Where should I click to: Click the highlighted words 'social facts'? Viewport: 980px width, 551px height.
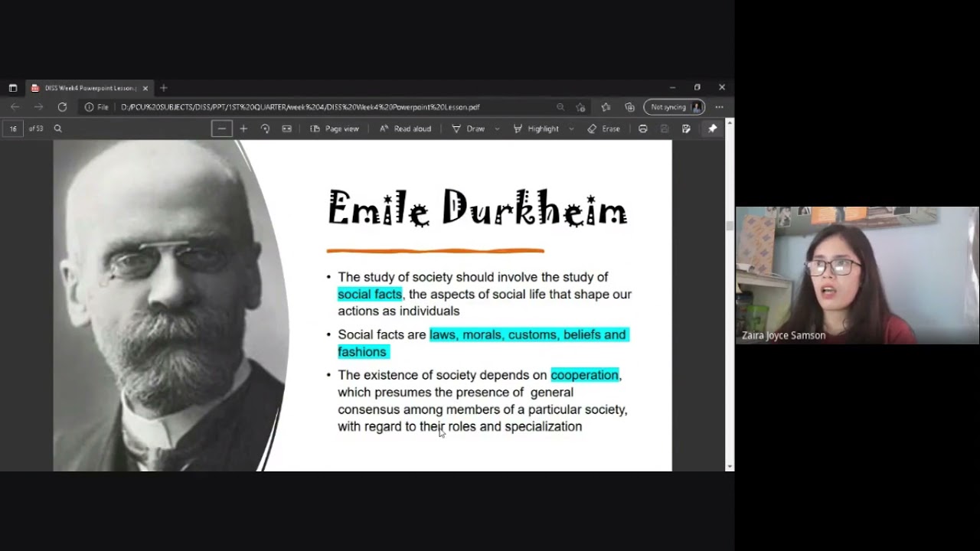pyautogui.click(x=370, y=294)
